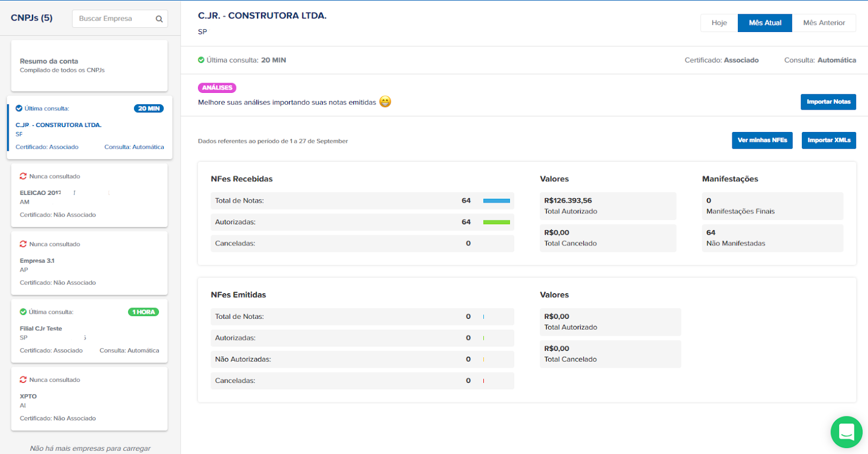The height and width of the screenshot is (454, 868).
Task: Click the blue check icon on C.JR card
Action: point(19,108)
